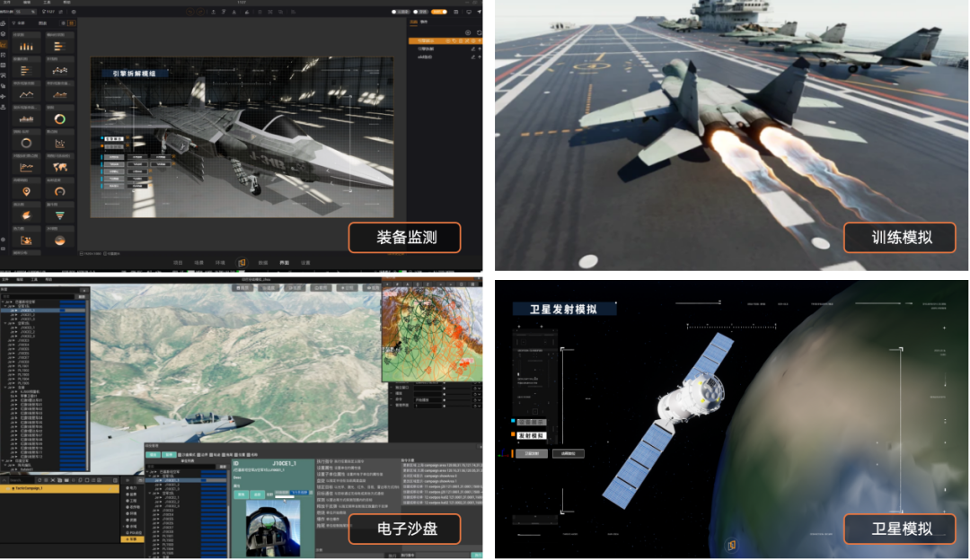Screen dimensions: 970x560
Task: Pick the gray ring chart component
Action: click(26, 143)
